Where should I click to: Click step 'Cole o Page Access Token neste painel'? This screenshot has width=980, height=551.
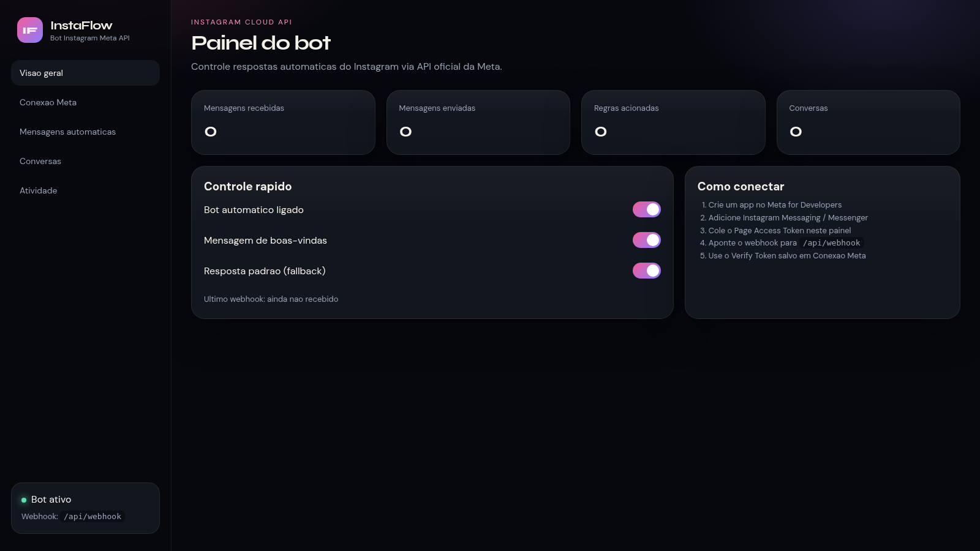[780, 231]
